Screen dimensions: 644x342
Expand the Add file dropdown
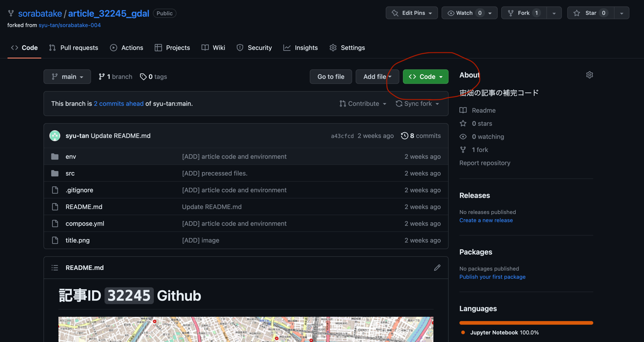click(377, 77)
